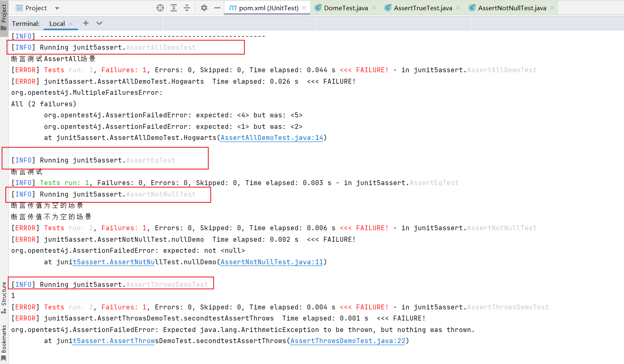
Task: Toggle the Bookmarks tool window on left stripe
Action: (x=4, y=342)
